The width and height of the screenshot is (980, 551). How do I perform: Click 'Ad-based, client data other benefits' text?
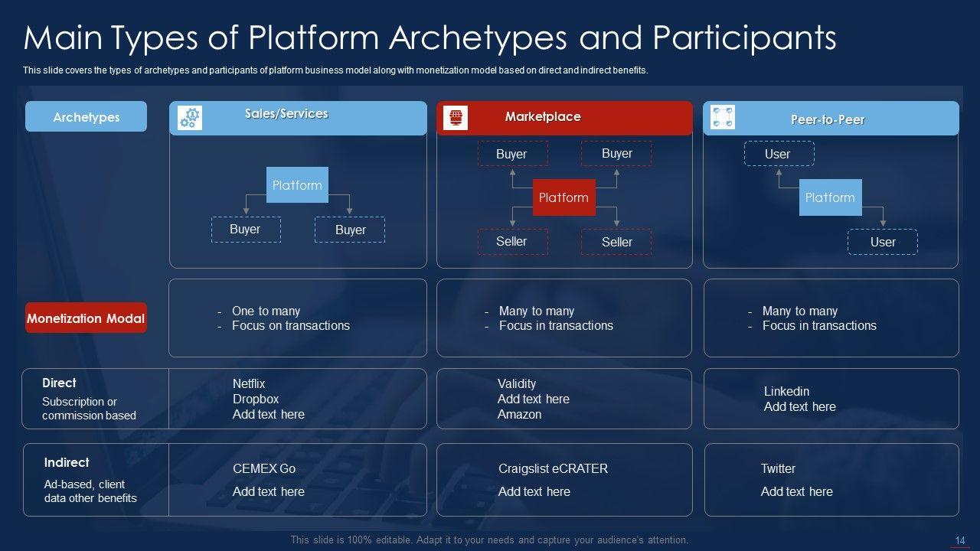90,491
